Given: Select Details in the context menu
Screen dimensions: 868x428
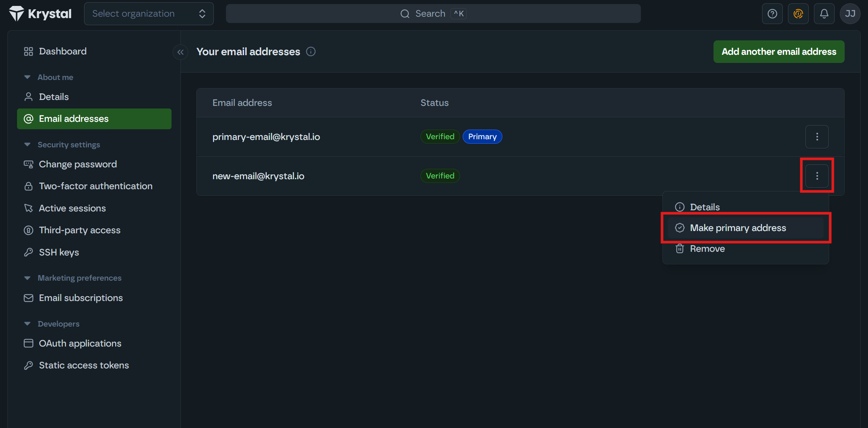Looking at the screenshot, I should pyautogui.click(x=704, y=207).
